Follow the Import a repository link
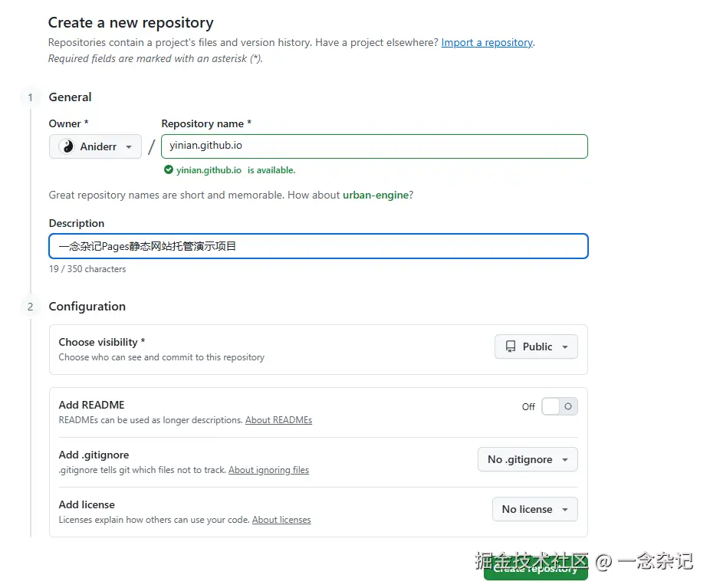Viewport: 710px width, 588px height. [487, 43]
